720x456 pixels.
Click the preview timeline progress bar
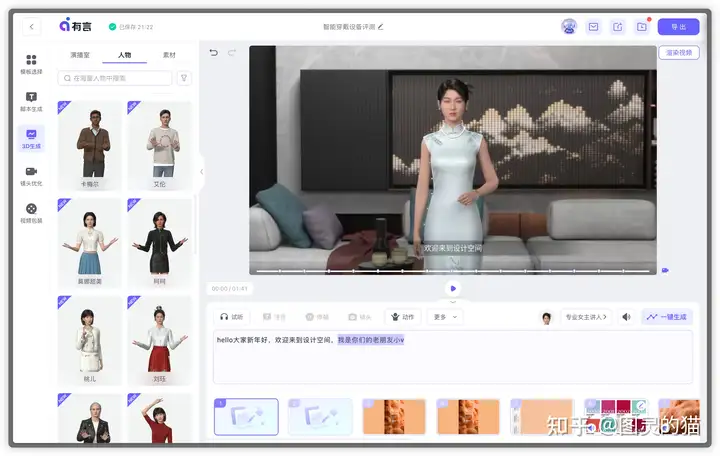tap(452, 271)
